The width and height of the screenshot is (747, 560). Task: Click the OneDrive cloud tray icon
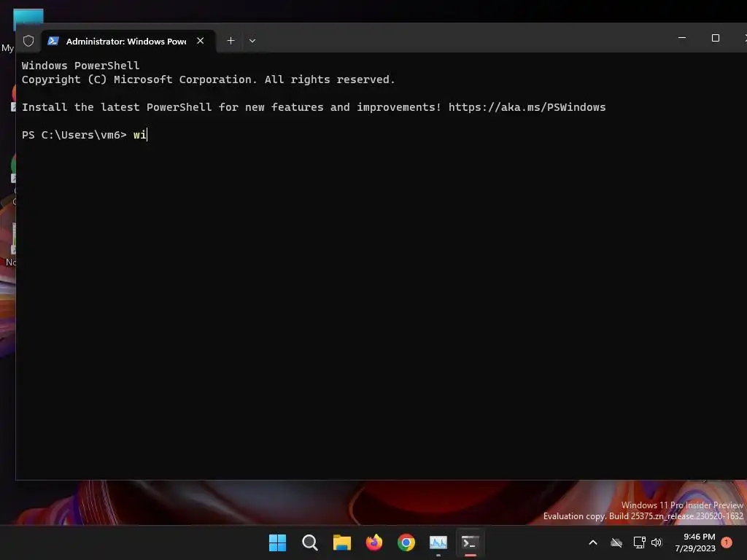click(x=616, y=542)
